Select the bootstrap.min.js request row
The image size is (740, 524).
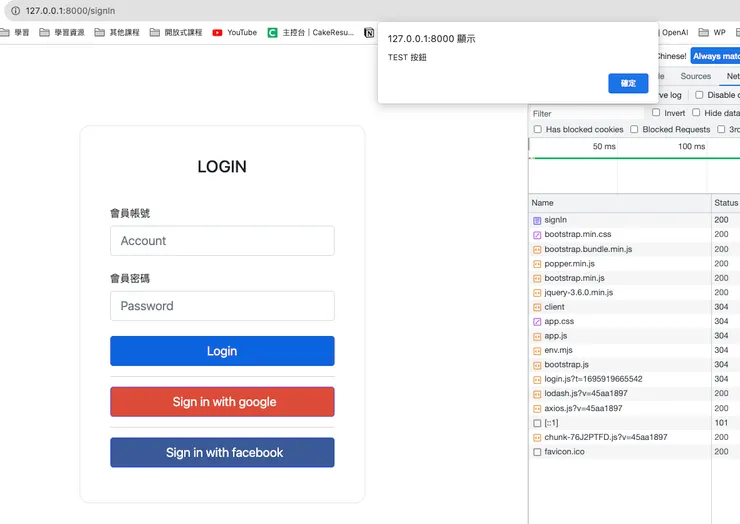pyautogui.click(x=634, y=279)
